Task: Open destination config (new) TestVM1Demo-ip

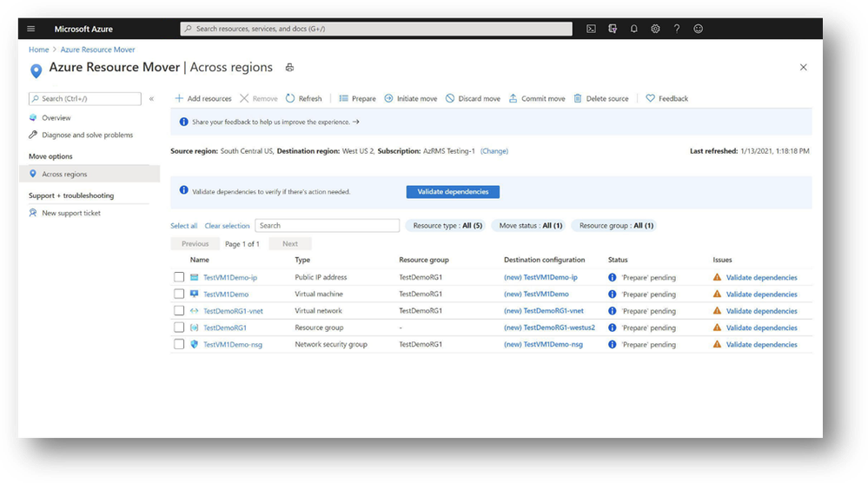Action: [540, 277]
